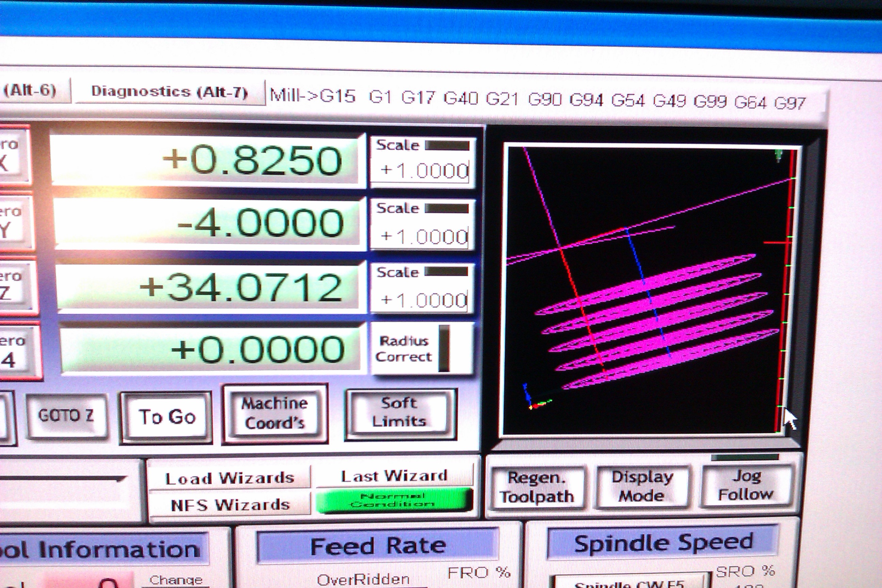Edit the Y axis Scale field

(x=424, y=236)
